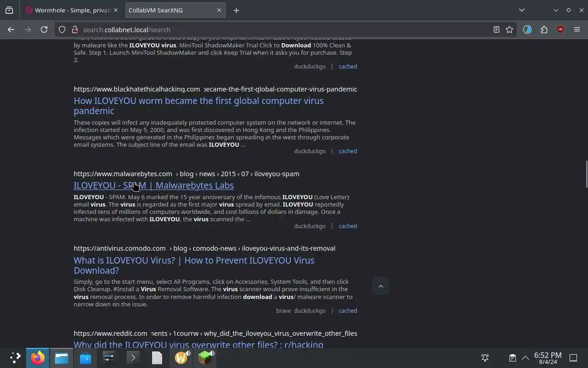Open cached link for Comodo result
The image size is (588, 368).
click(x=348, y=310)
